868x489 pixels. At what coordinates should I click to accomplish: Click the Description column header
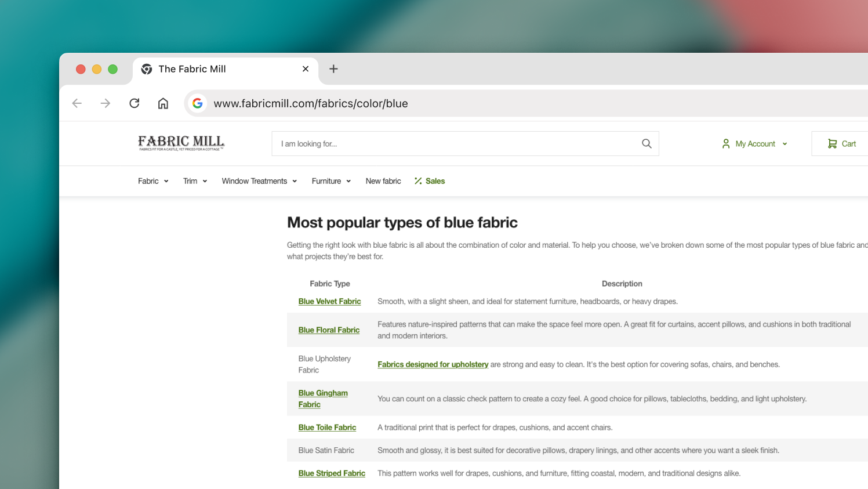[x=622, y=284]
